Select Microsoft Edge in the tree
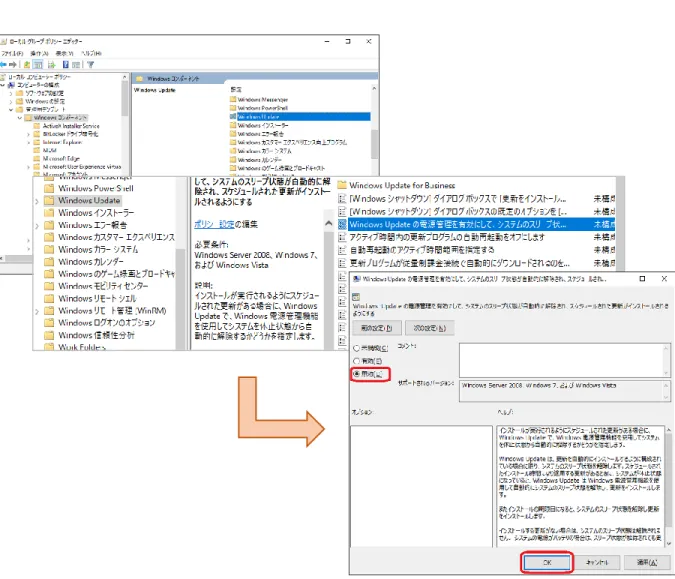Image resolution: width=675 pixels, height=579 pixels. click(x=61, y=159)
